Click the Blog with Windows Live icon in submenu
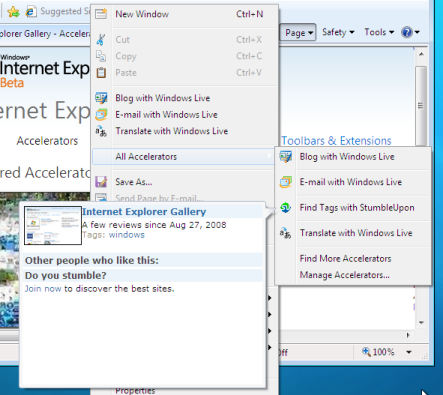 [x=286, y=157]
